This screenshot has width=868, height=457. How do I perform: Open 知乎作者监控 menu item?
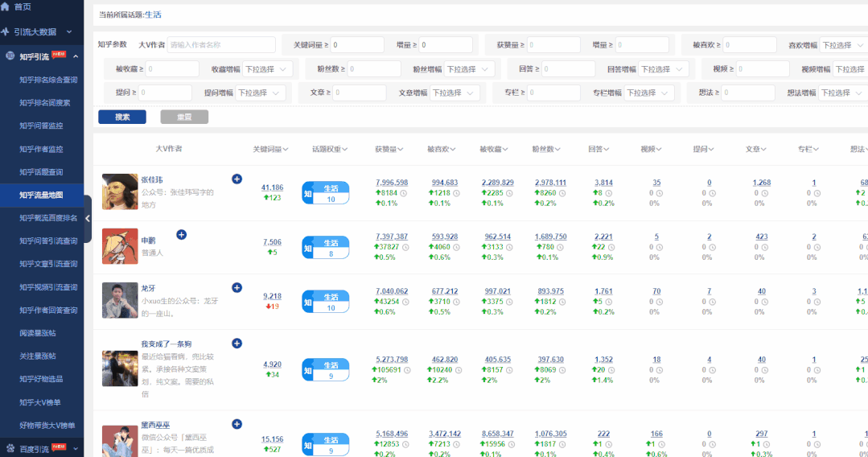(x=41, y=149)
